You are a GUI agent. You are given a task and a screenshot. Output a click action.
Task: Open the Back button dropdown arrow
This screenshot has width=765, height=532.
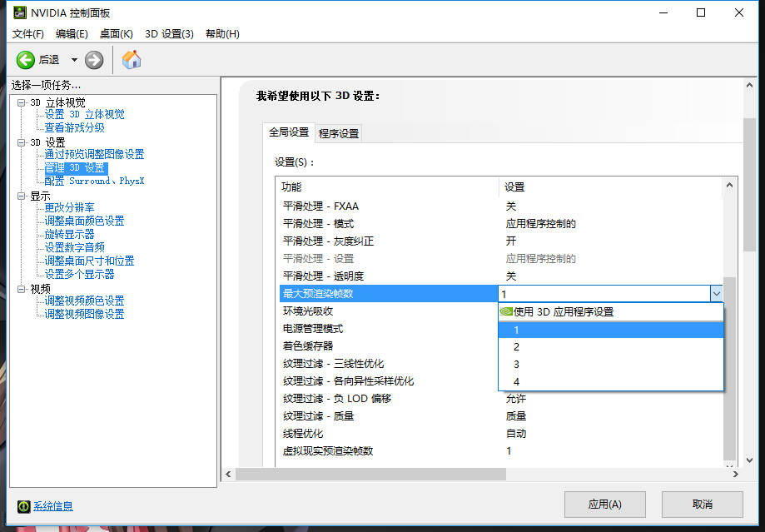72,59
